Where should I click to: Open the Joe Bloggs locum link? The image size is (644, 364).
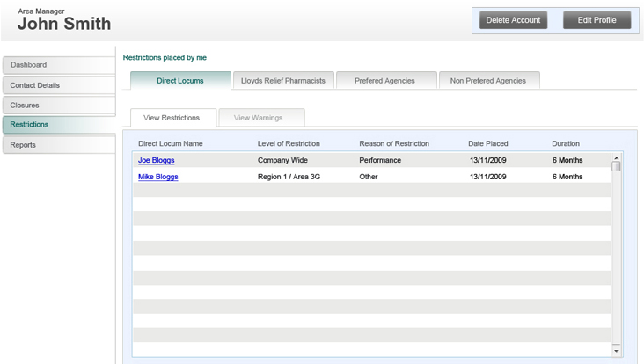click(x=156, y=160)
